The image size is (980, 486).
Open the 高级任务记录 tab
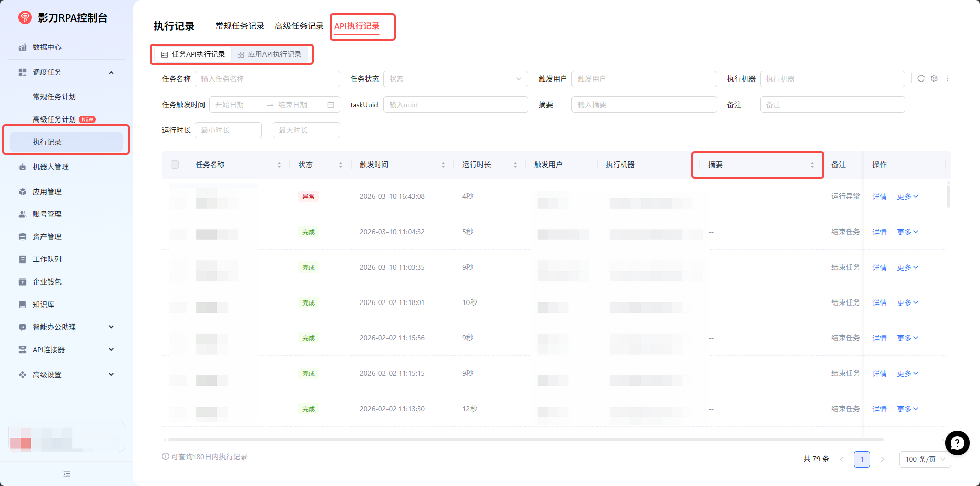pos(299,26)
